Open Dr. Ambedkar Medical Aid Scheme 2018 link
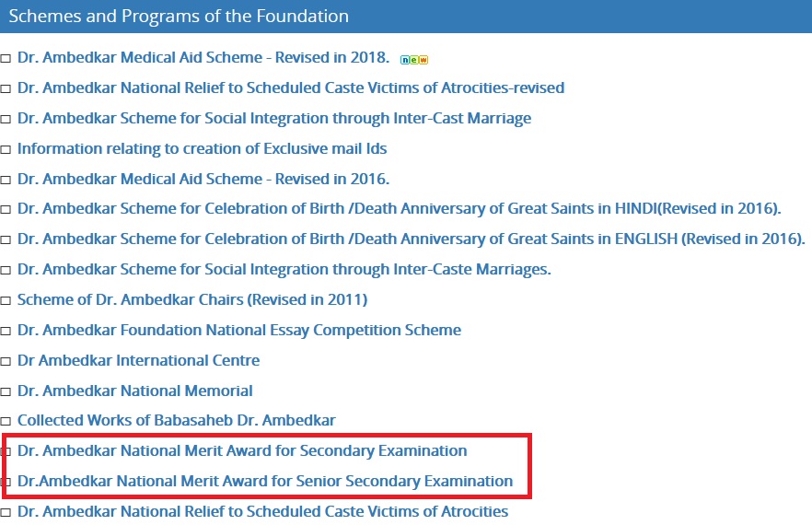This screenshot has width=812, height=525. (203, 58)
